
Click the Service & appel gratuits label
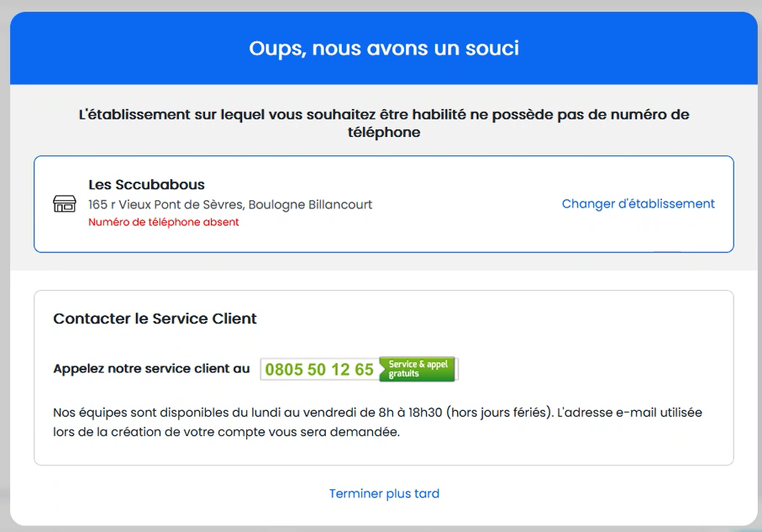click(417, 368)
